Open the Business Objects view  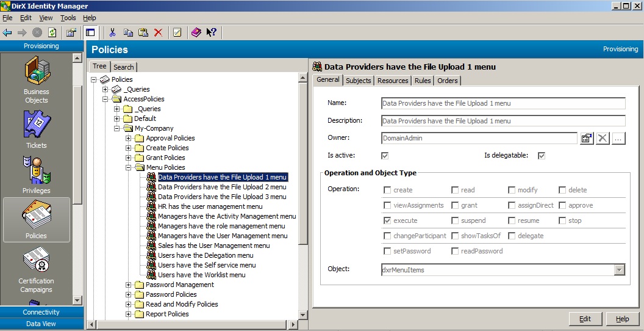pyautogui.click(x=37, y=79)
